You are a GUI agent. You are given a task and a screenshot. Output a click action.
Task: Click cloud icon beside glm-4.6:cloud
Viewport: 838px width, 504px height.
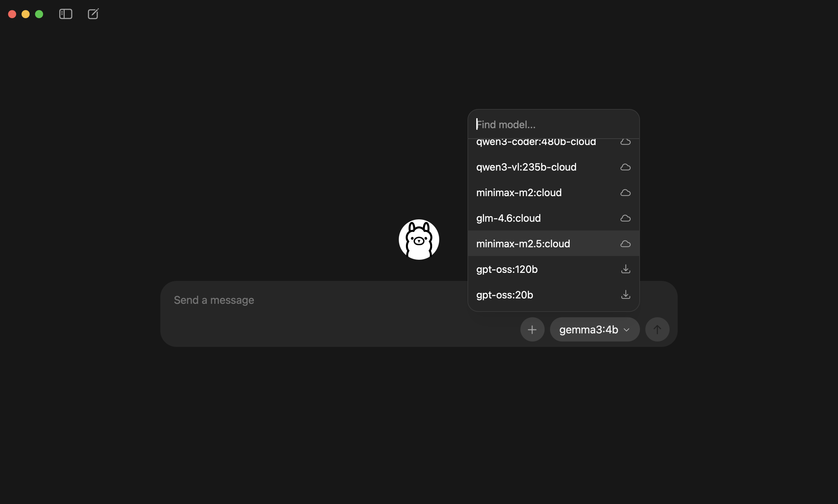[x=625, y=218]
